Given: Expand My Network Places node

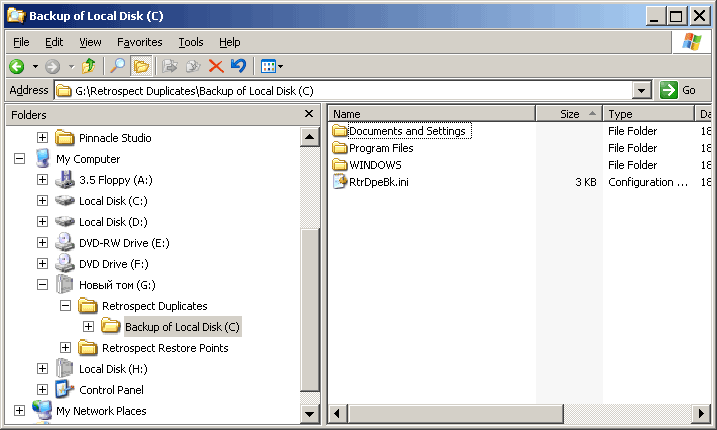Looking at the screenshot, I should [19, 411].
